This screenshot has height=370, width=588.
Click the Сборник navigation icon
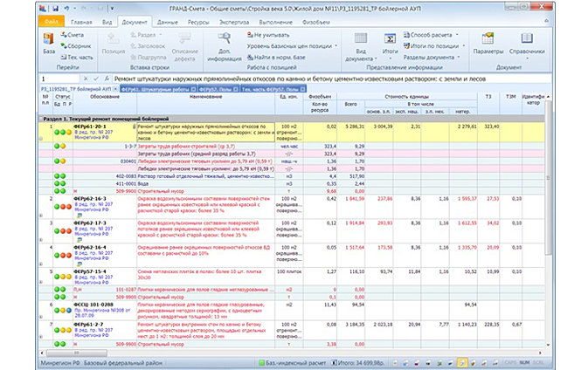(x=77, y=44)
